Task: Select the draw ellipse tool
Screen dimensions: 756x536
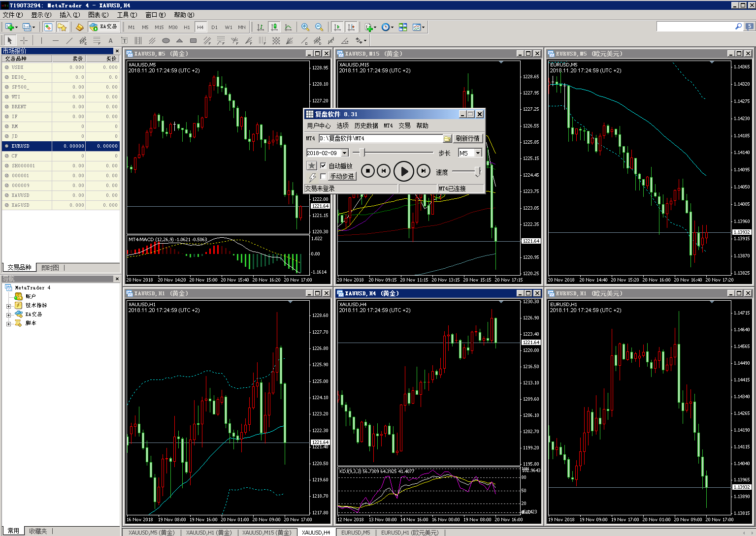Action: [166, 40]
